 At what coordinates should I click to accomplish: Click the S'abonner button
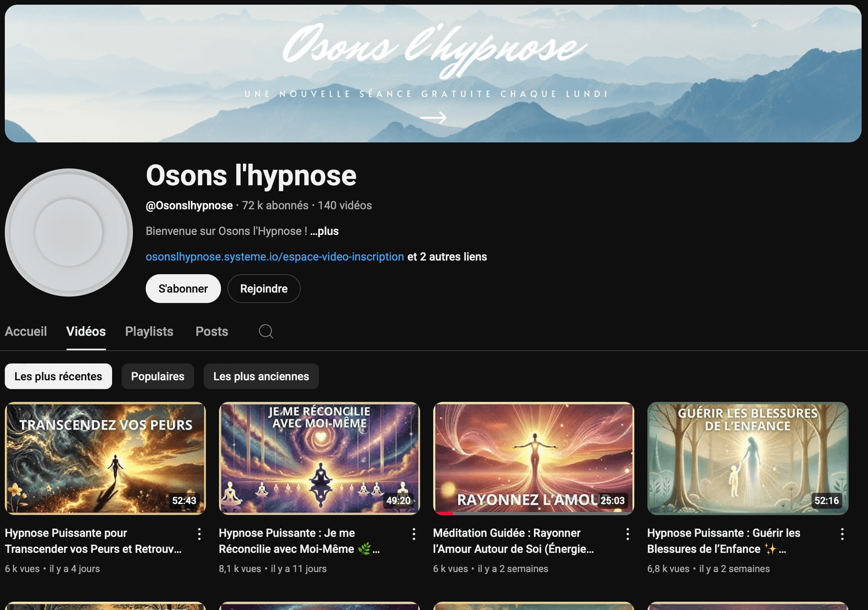point(183,288)
